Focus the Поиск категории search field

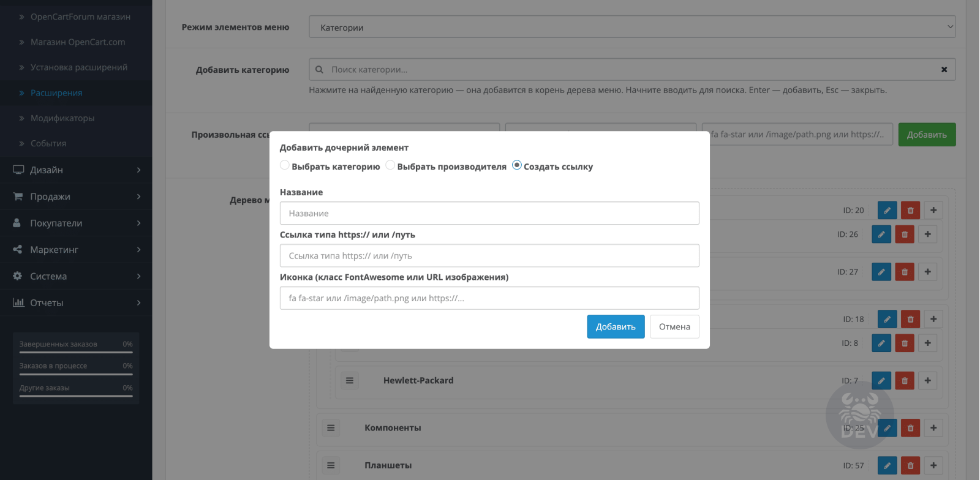(632, 69)
